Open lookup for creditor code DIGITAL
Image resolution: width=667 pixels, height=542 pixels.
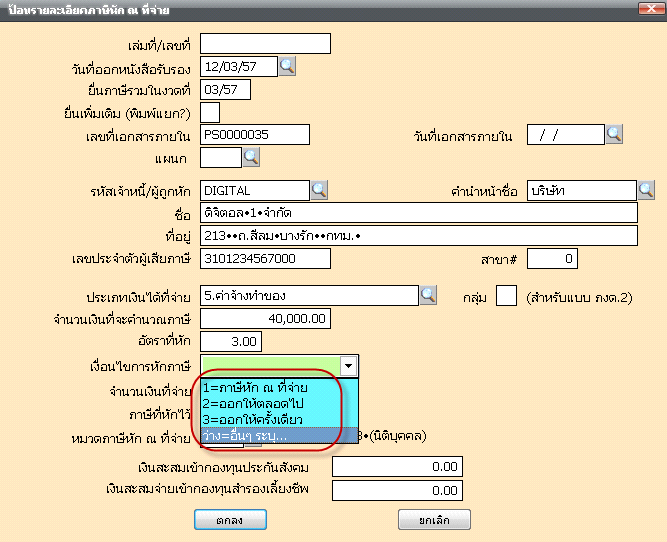point(319,189)
